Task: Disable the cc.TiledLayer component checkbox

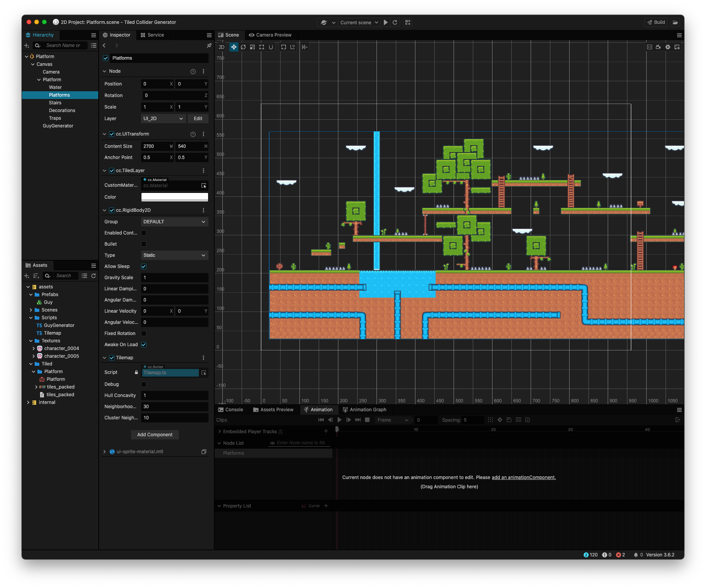Action: click(x=112, y=171)
